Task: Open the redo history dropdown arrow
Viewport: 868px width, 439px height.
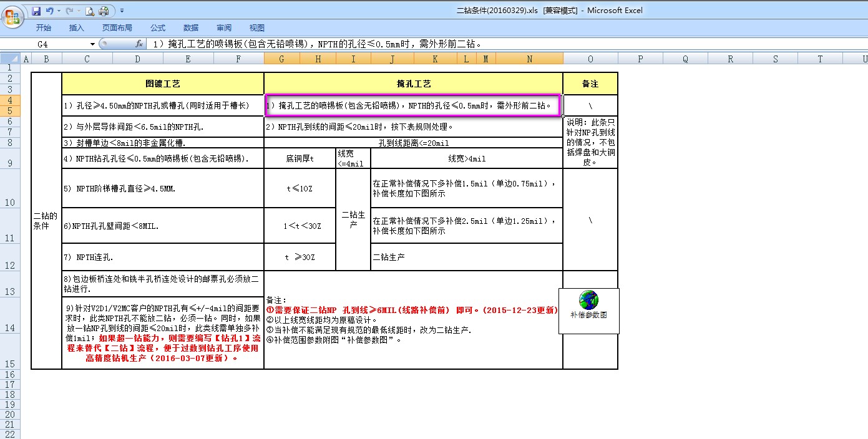Action: click(79, 11)
